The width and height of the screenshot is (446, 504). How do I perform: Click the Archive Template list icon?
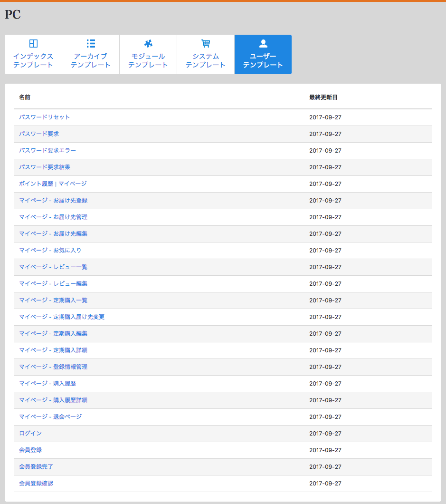(91, 44)
